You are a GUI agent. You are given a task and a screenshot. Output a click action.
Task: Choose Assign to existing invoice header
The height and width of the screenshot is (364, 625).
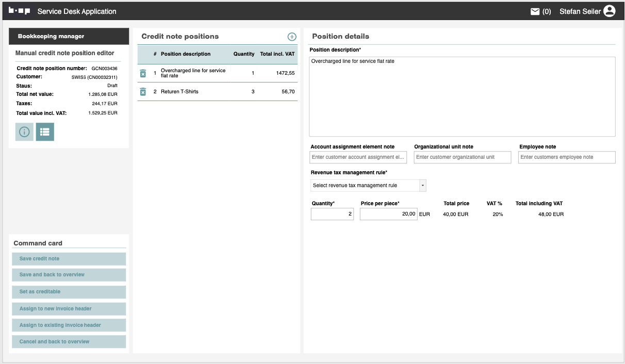click(69, 325)
